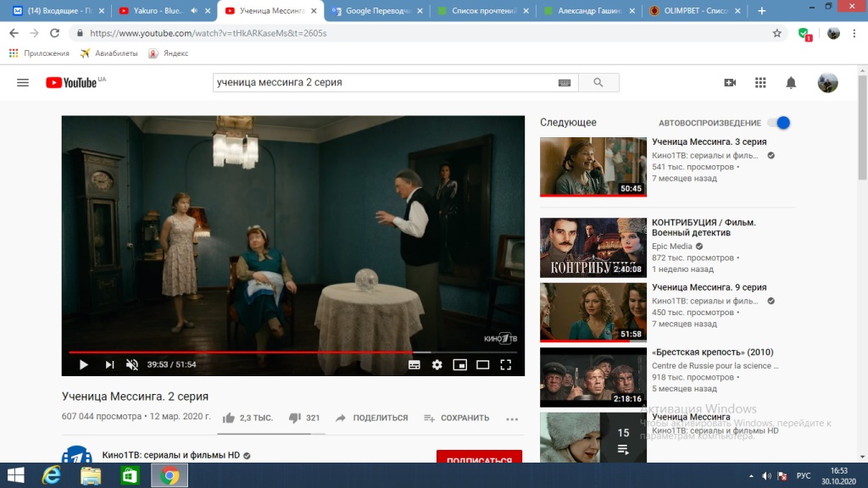Image resolution: width=868 pixels, height=488 pixels.
Task: Switch the РУС input language
Action: (804, 476)
